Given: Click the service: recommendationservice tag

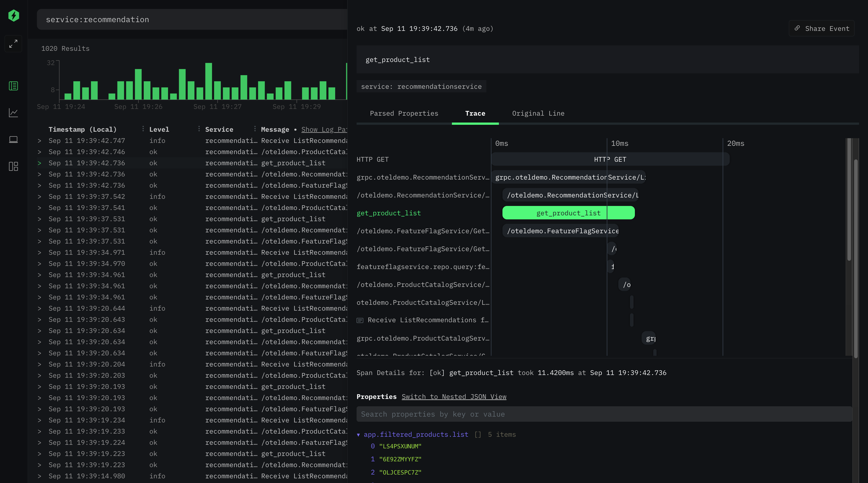Looking at the screenshot, I should point(421,87).
